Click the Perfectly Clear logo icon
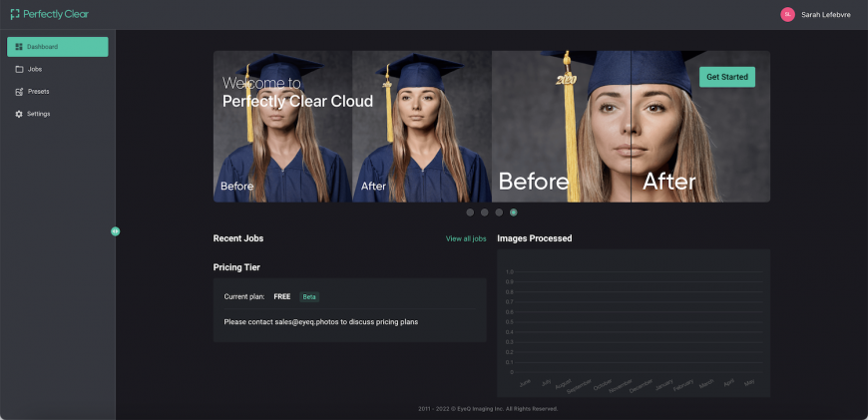868x420 pixels. click(15, 14)
